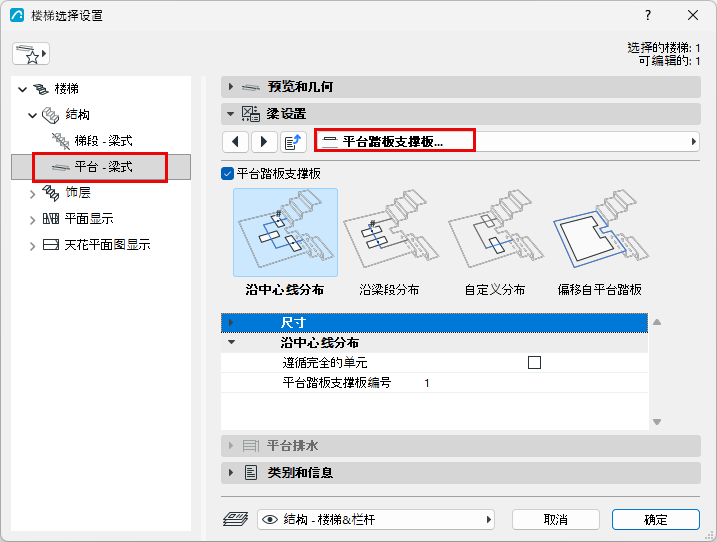Open 结构 - 楼梯&栏杆 layer dropdown

point(376,520)
